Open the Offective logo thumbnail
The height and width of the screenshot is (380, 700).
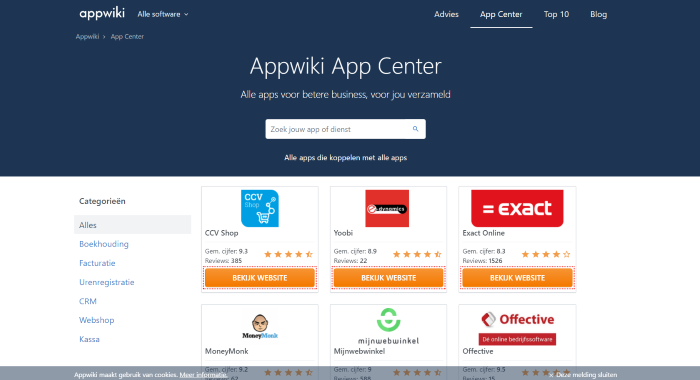coord(517,327)
